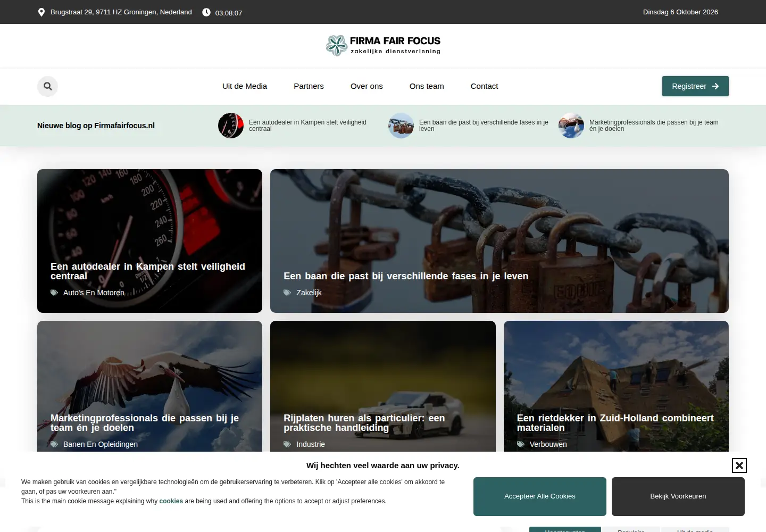The width and height of the screenshot is (766, 532).
Task: Click Nieuwe blog op Firmafairfocus.nl heading
Action: 96,126
